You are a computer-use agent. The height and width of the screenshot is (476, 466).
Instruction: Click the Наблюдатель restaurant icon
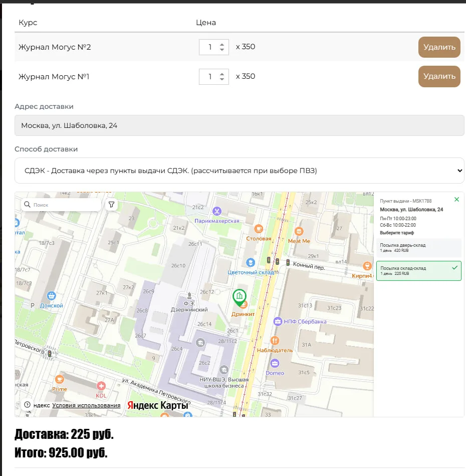click(x=275, y=341)
